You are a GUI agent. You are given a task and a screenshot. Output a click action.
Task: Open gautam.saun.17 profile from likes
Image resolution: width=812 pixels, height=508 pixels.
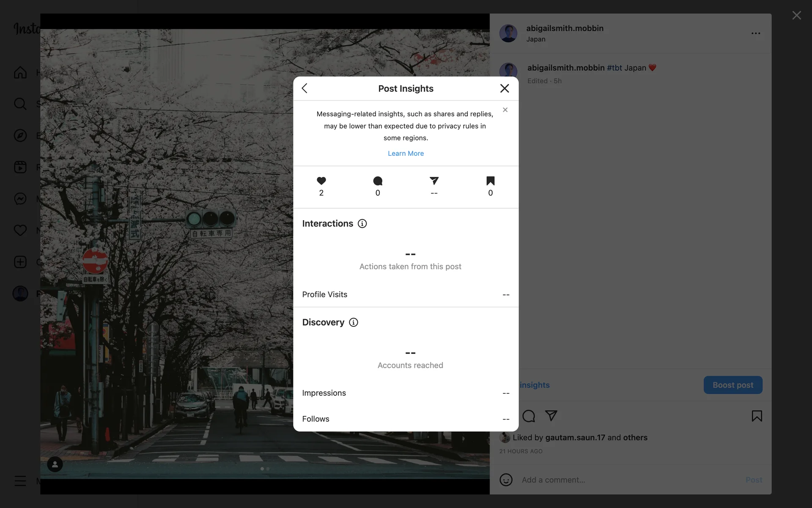point(575,437)
